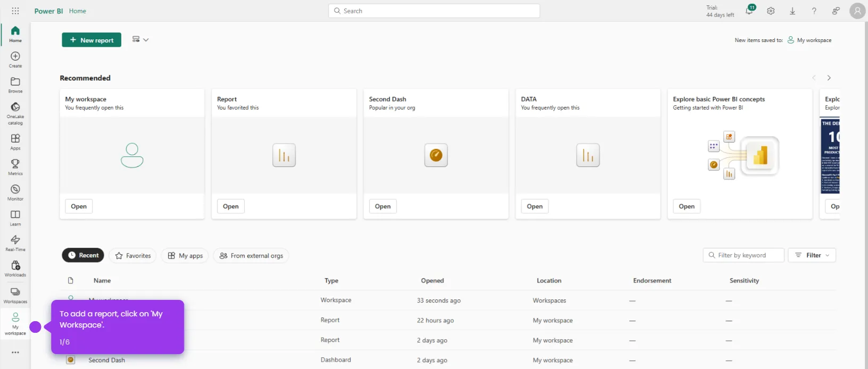Click the New report button
The width and height of the screenshot is (868, 369).
91,40
